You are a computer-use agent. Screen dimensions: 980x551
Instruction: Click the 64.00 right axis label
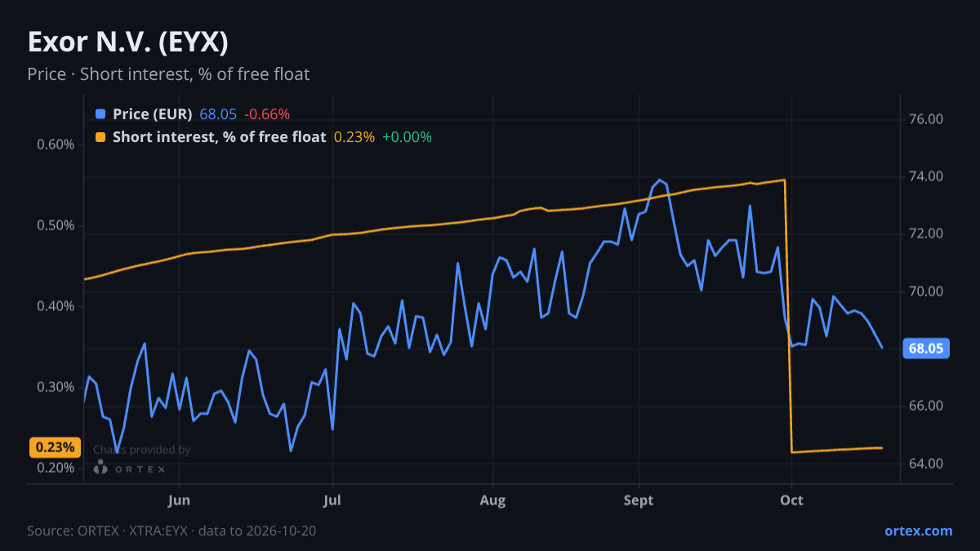(x=926, y=464)
